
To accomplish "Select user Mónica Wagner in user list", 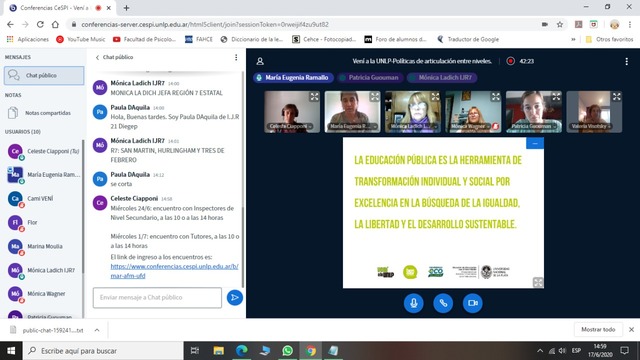I will [44, 294].
